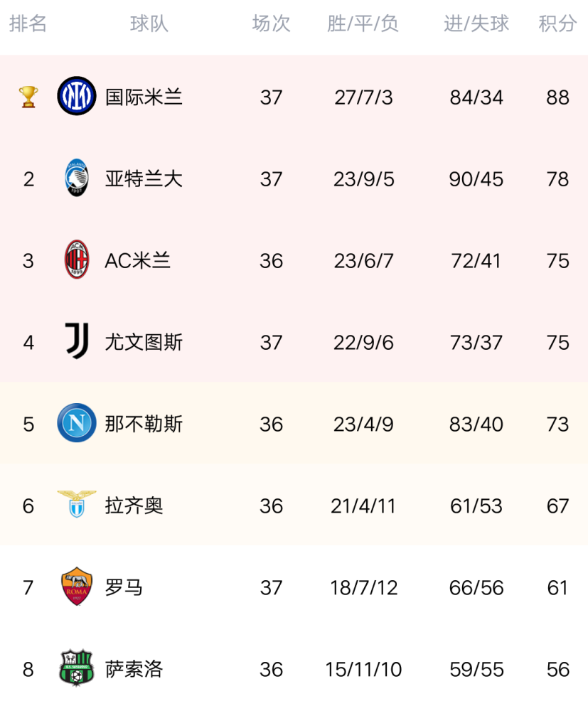Click the gold trophy icon for first place
The width and height of the screenshot is (588, 711).
coord(28,97)
